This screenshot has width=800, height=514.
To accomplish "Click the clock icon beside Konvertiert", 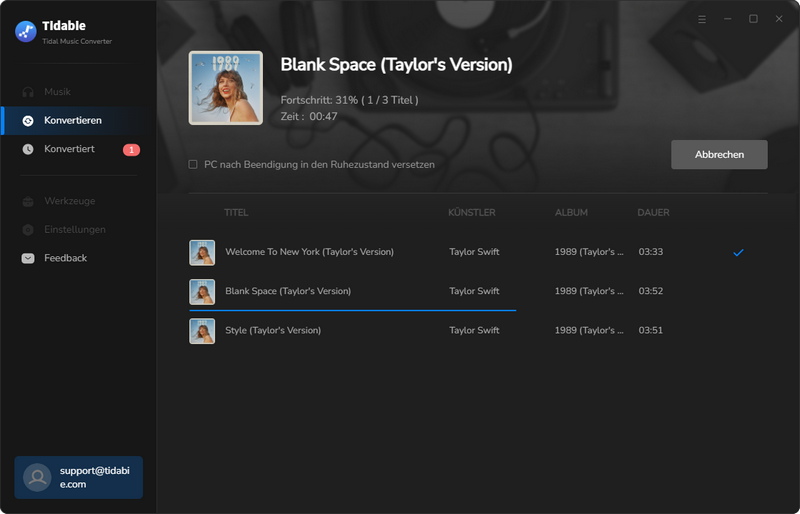I will (x=28, y=149).
